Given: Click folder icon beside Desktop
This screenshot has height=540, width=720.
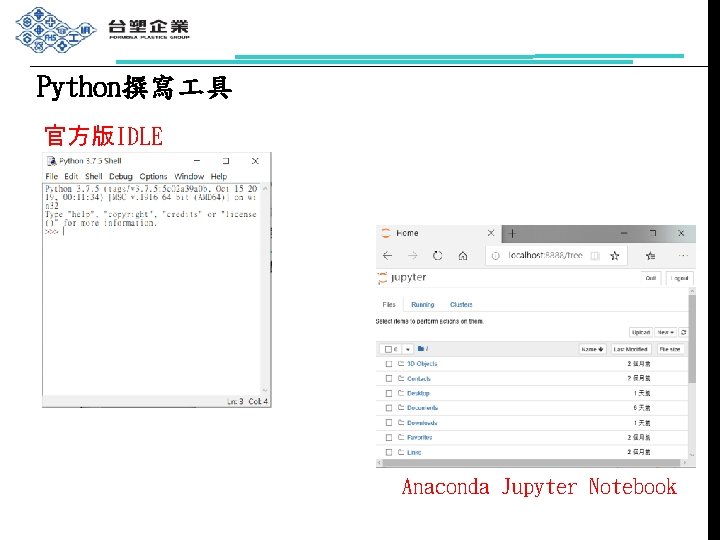Looking at the screenshot, I should (401, 393).
